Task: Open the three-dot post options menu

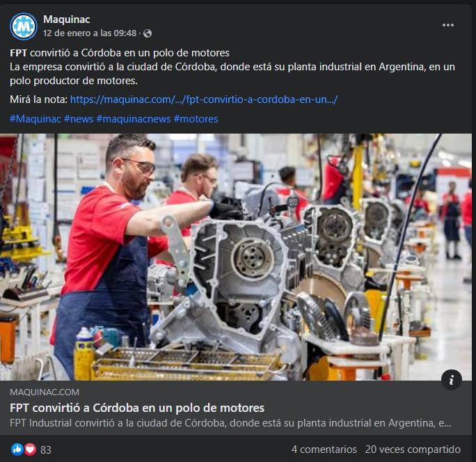Action: [x=447, y=25]
